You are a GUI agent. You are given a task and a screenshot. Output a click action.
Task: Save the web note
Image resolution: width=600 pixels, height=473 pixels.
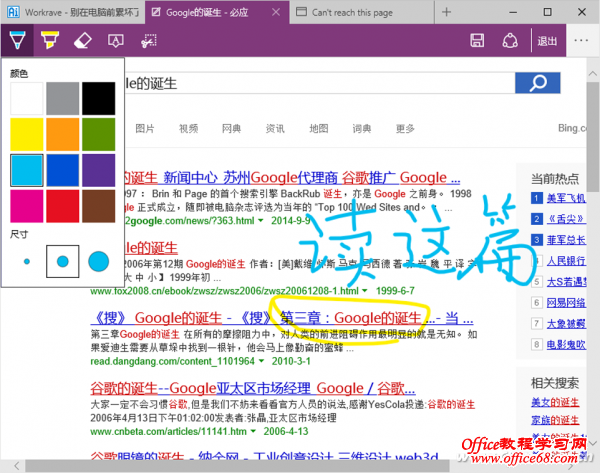pyautogui.click(x=478, y=41)
